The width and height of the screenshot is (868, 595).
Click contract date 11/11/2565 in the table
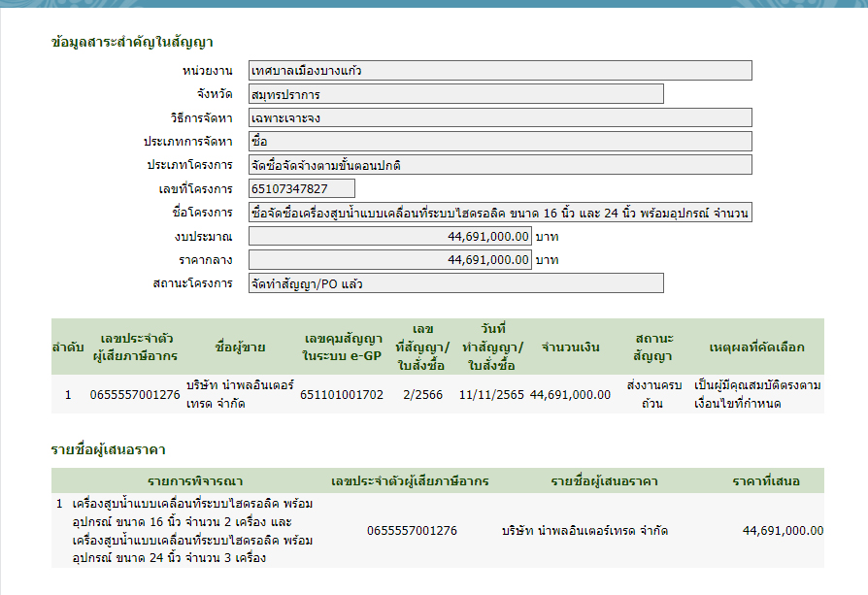(491, 395)
